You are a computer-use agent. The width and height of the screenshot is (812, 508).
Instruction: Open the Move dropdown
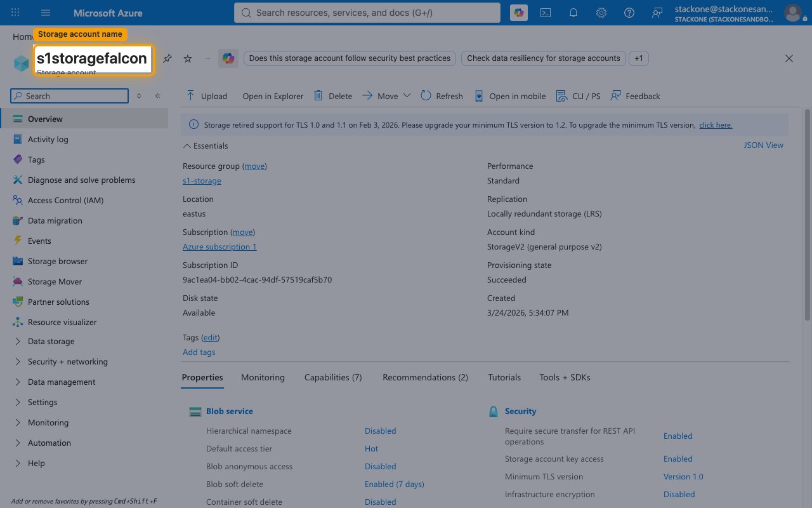click(386, 96)
